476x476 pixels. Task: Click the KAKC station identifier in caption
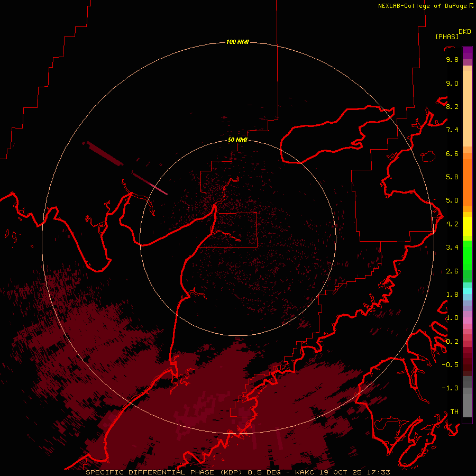(x=305, y=472)
